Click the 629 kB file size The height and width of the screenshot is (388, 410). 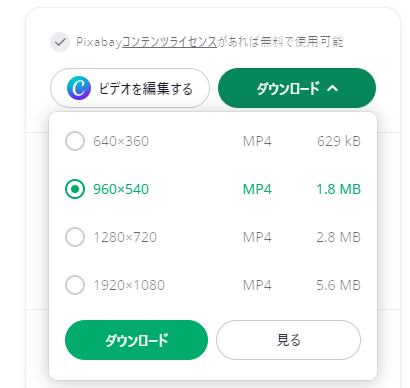[339, 141]
